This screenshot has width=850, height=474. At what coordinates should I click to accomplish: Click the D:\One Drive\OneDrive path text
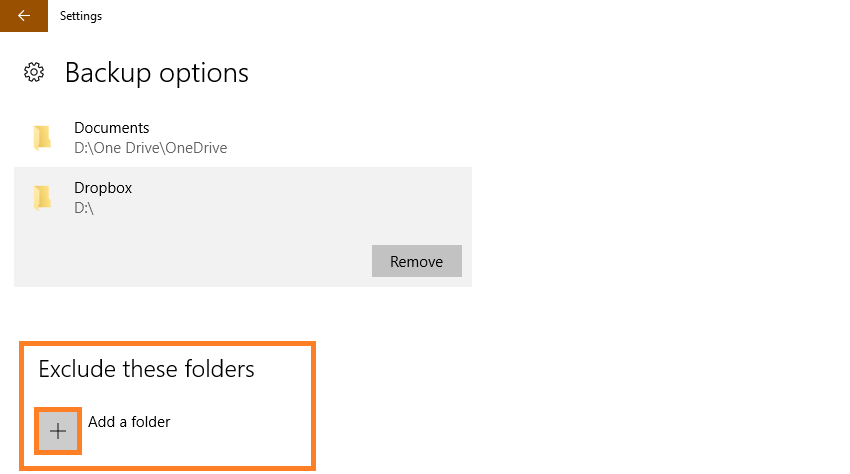point(151,148)
